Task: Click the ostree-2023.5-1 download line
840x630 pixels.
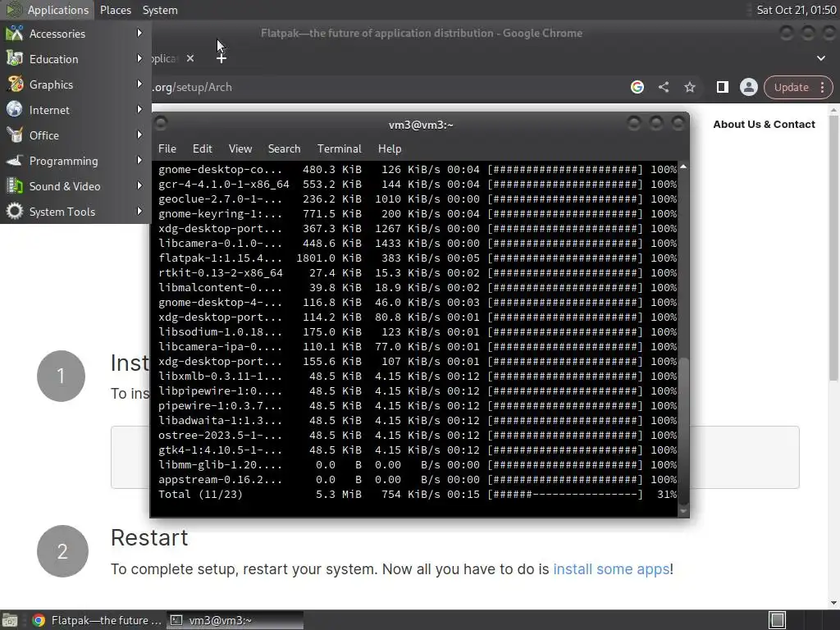Action: [418, 435]
